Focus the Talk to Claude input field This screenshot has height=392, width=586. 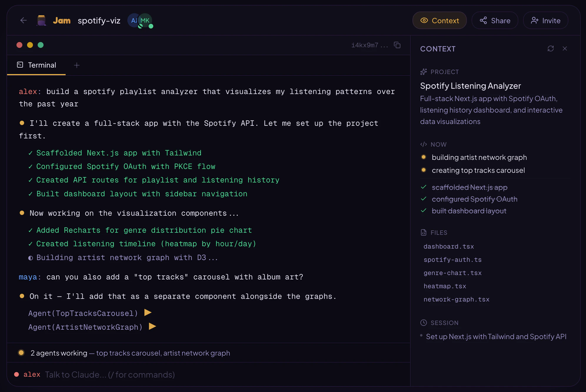tap(109, 375)
